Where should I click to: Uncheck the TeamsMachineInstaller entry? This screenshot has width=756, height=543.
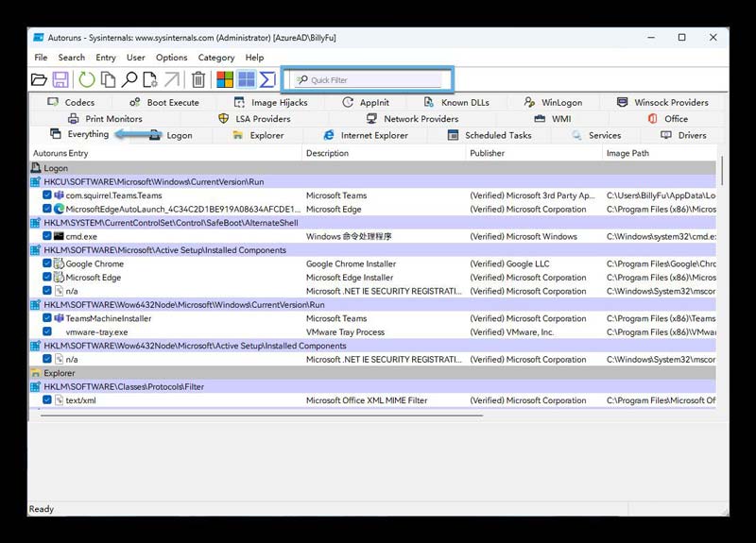[46, 318]
